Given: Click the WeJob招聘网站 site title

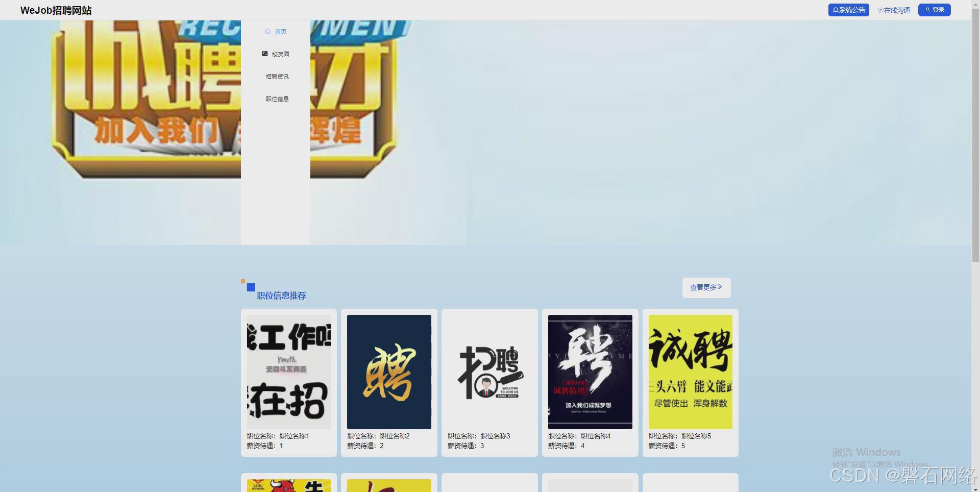Looking at the screenshot, I should 55,10.
